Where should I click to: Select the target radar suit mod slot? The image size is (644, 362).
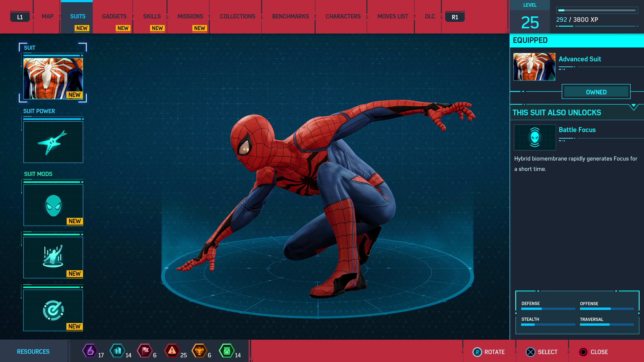pos(53,310)
